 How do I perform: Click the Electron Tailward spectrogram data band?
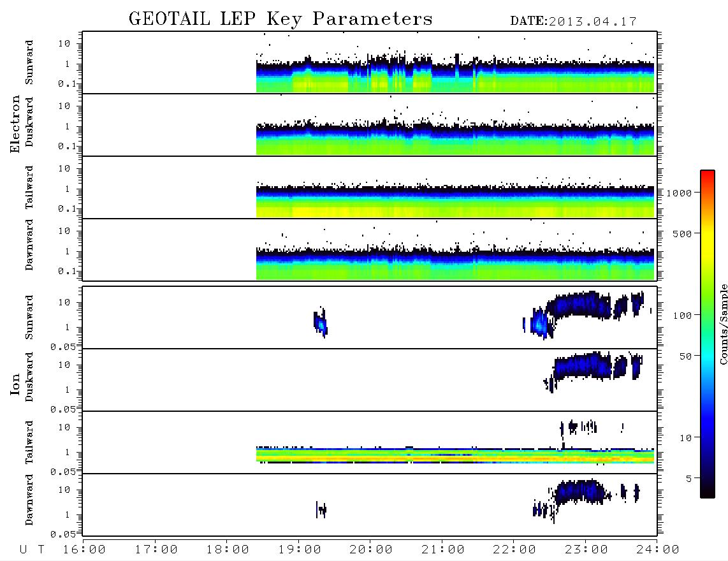455,201
